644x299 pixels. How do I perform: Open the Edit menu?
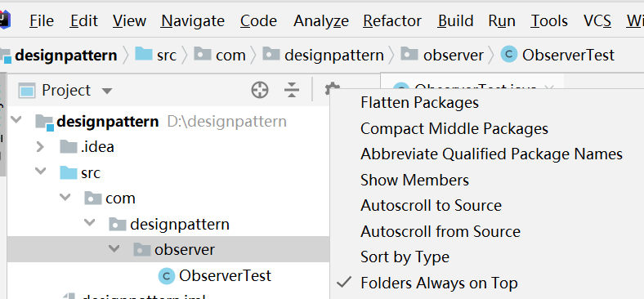coord(84,20)
